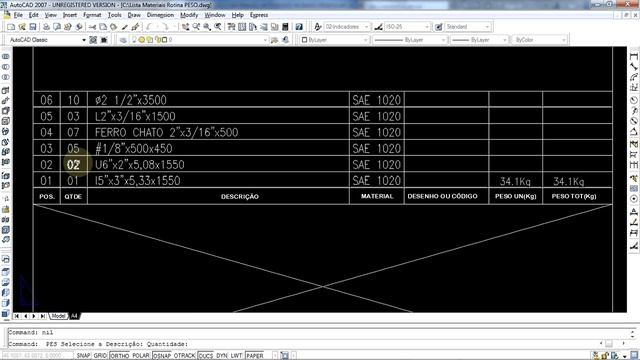
Task: Switch to the Model tab
Action: (58, 316)
